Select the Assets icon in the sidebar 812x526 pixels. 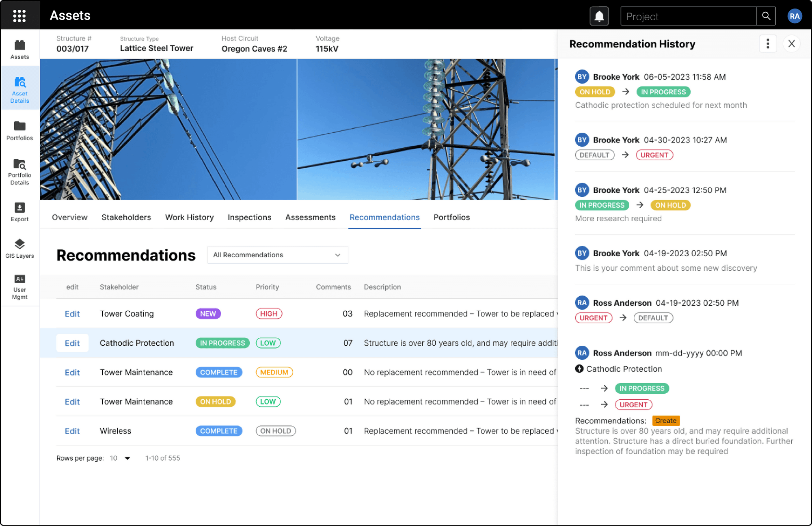click(x=19, y=48)
